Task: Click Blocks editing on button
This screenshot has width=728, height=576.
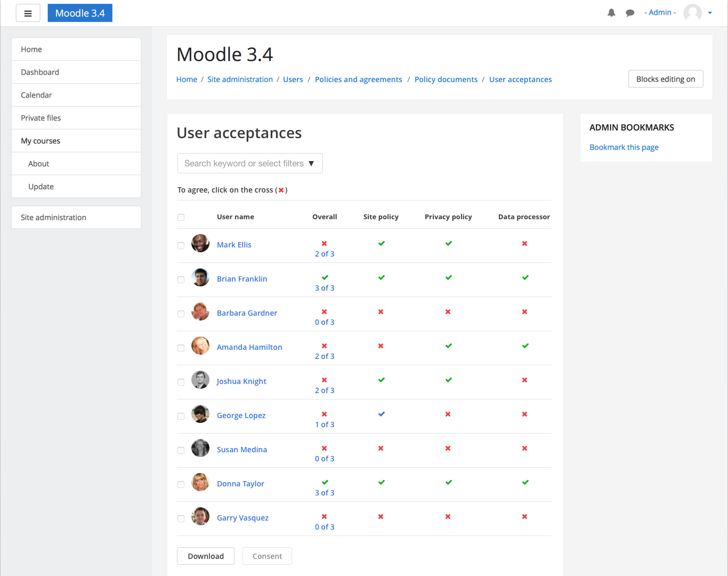Action: [666, 79]
